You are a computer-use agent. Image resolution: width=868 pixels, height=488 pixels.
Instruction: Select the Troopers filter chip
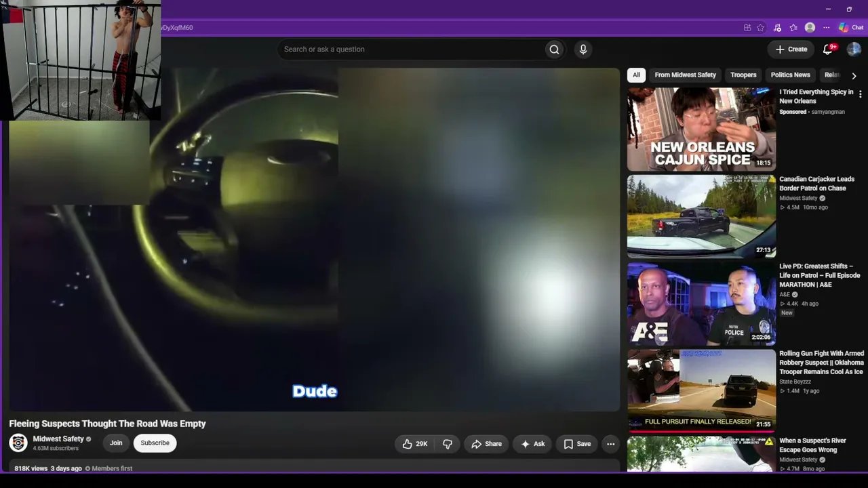tap(743, 75)
